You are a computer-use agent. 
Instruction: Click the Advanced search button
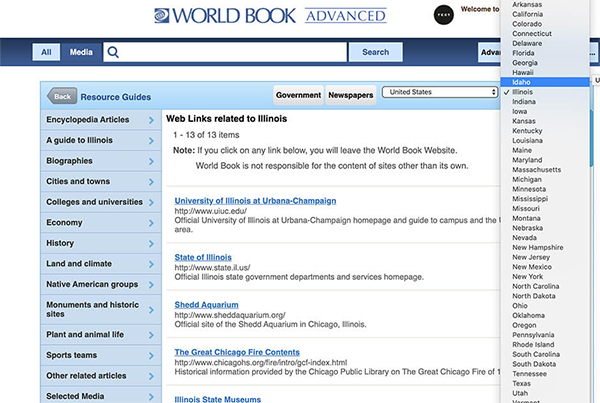coord(489,52)
